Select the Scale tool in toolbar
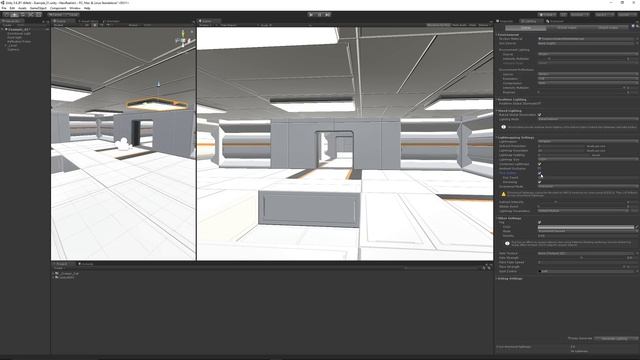This screenshot has width=640, height=360. point(30,15)
